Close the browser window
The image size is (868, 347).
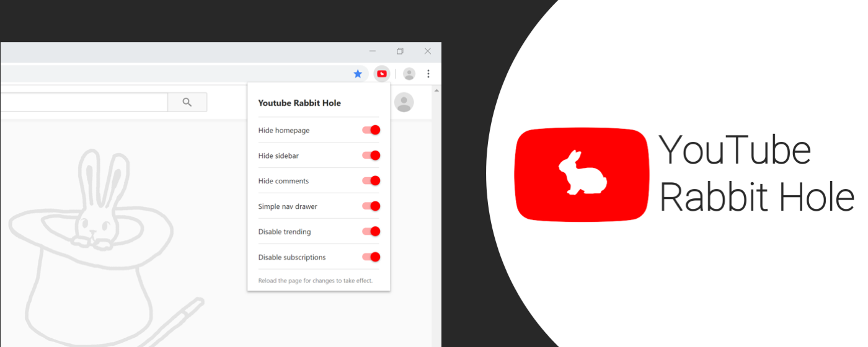coord(427,51)
